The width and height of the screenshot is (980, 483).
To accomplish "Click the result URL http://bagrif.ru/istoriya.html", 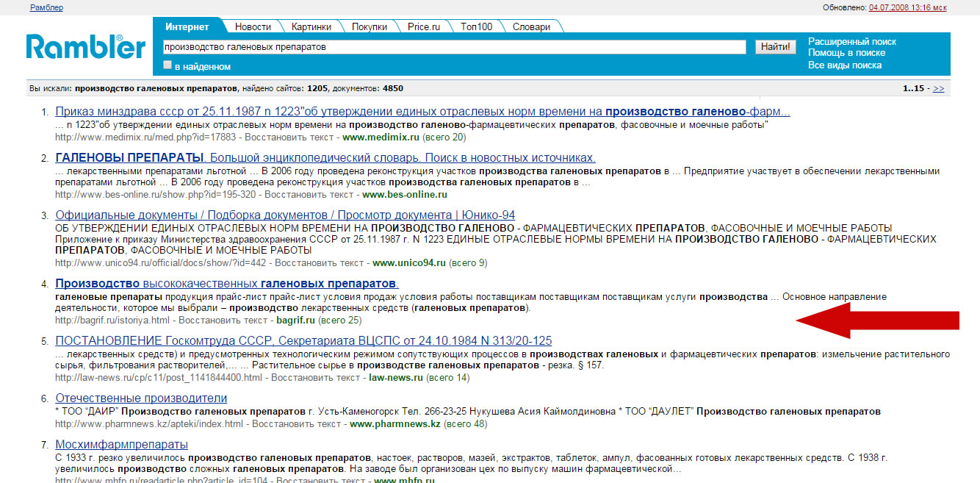I will pyautogui.click(x=113, y=321).
